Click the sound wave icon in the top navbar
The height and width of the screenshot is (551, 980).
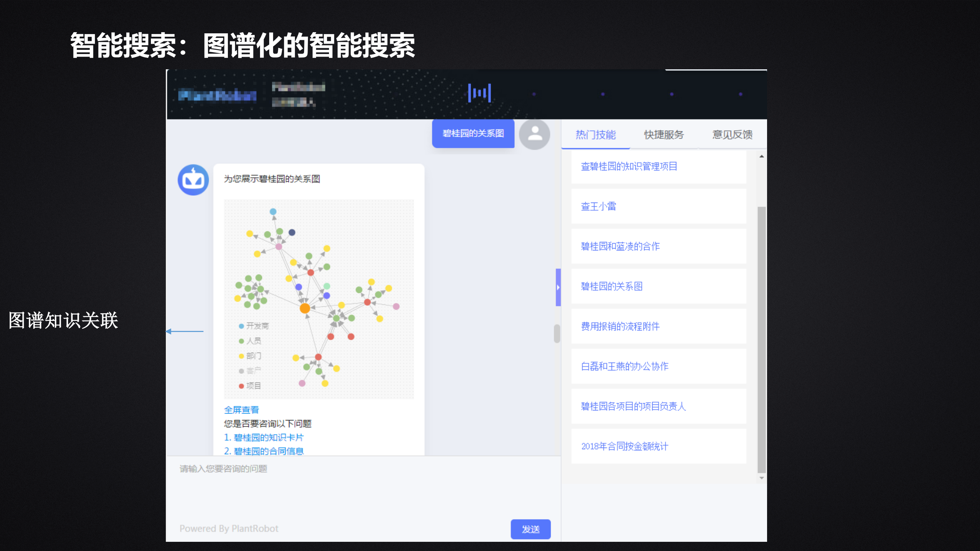point(480,92)
